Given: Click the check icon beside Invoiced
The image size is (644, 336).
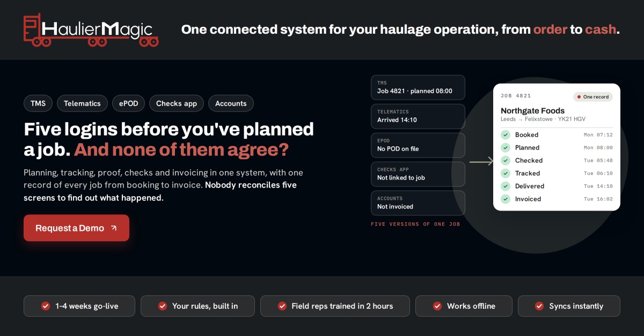Looking at the screenshot, I should click(505, 199).
